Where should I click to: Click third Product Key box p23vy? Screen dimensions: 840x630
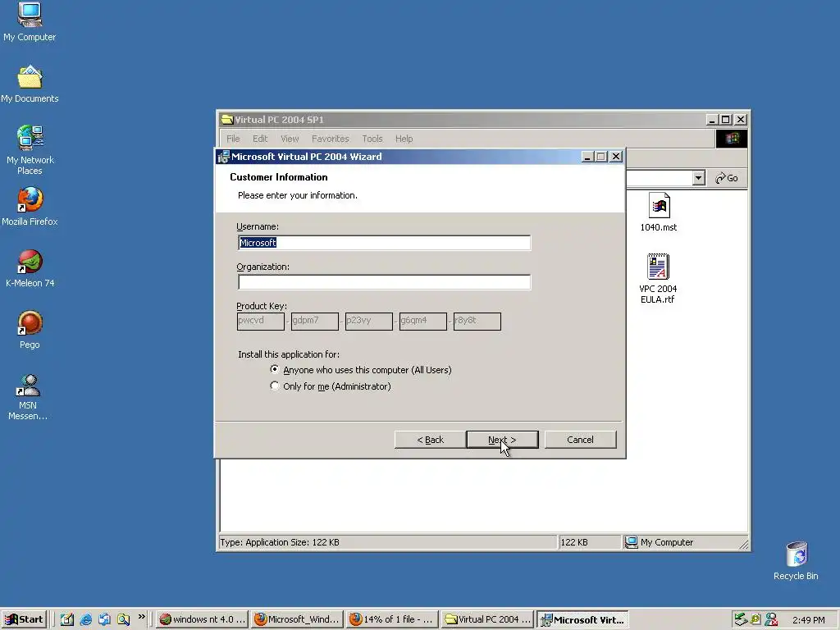368,322
